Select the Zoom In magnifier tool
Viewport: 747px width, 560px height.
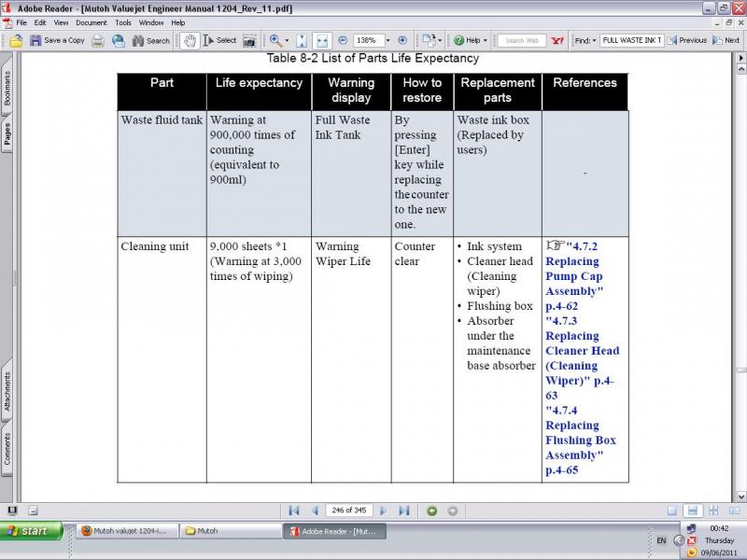[x=275, y=40]
